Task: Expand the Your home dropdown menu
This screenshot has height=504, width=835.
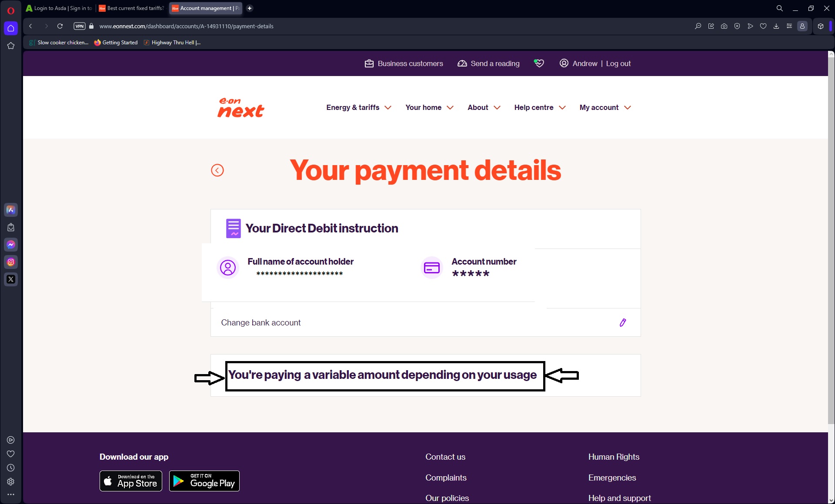Action: (x=428, y=107)
